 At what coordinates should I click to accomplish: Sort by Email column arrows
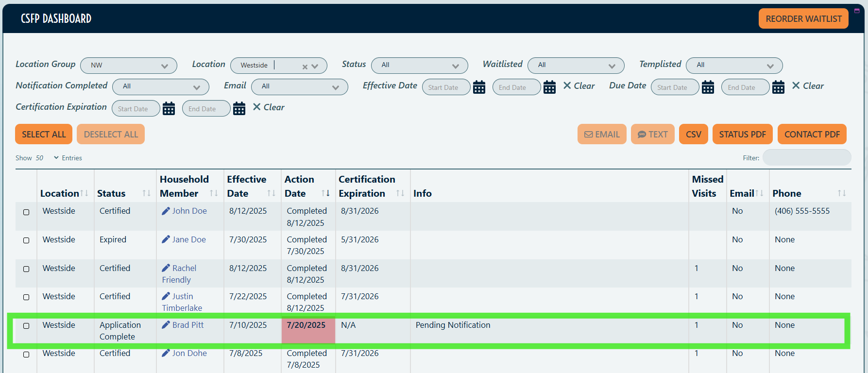click(759, 193)
